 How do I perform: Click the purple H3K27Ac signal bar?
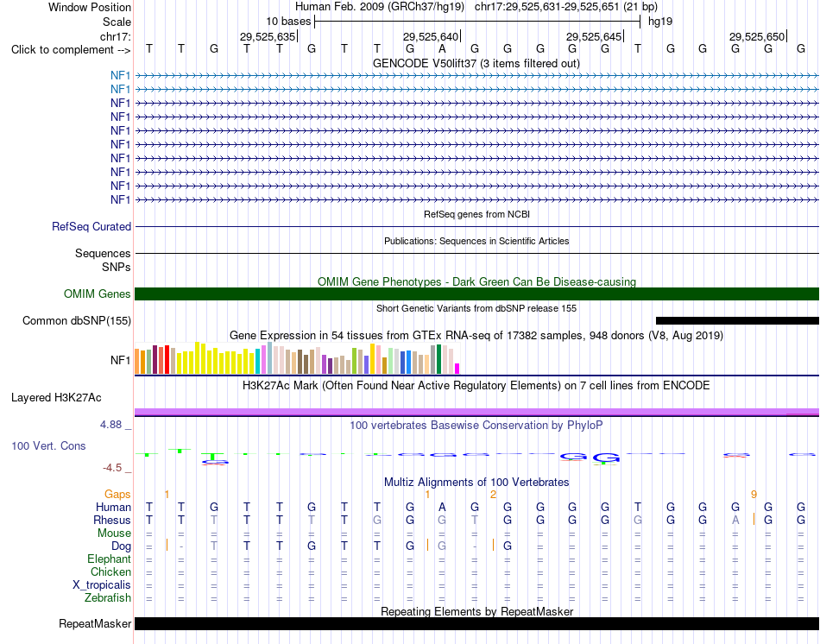coord(476,413)
